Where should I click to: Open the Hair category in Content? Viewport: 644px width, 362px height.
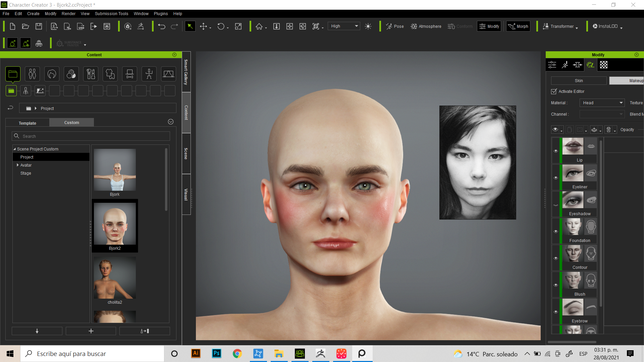52,74
